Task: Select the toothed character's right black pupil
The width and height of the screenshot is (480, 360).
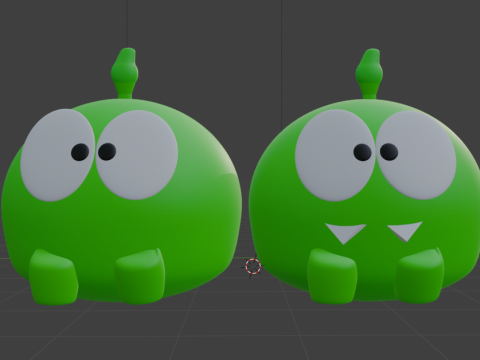Action: tap(389, 152)
